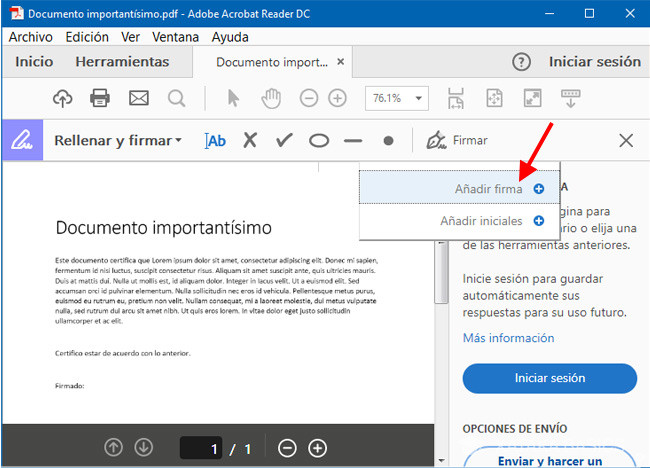Click the print document icon
The width and height of the screenshot is (650, 468).
coord(100,98)
